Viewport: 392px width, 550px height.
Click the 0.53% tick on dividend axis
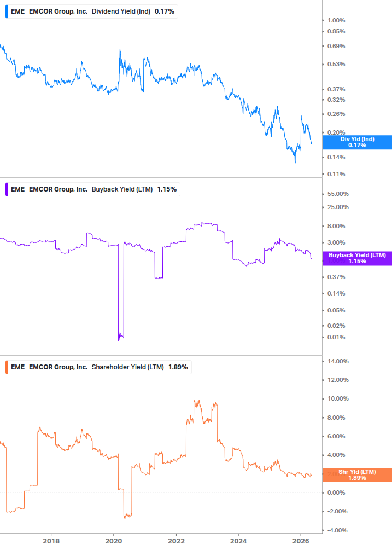click(x=336, y=64)
